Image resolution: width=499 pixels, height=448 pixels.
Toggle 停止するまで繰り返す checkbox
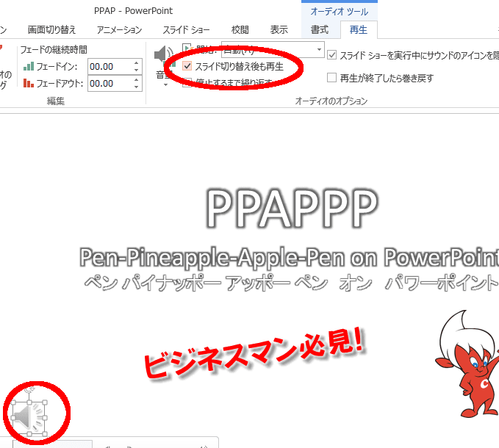187,82
